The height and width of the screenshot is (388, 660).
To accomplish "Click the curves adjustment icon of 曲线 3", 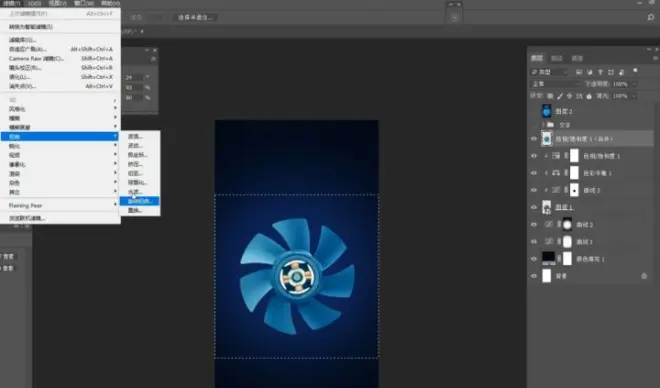I will click(x=556, y=190).
